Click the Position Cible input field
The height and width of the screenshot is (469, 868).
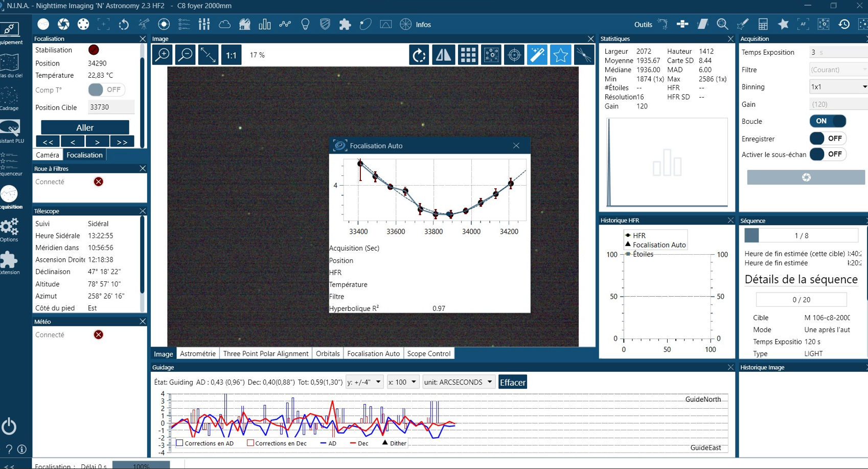pos(111,107)
